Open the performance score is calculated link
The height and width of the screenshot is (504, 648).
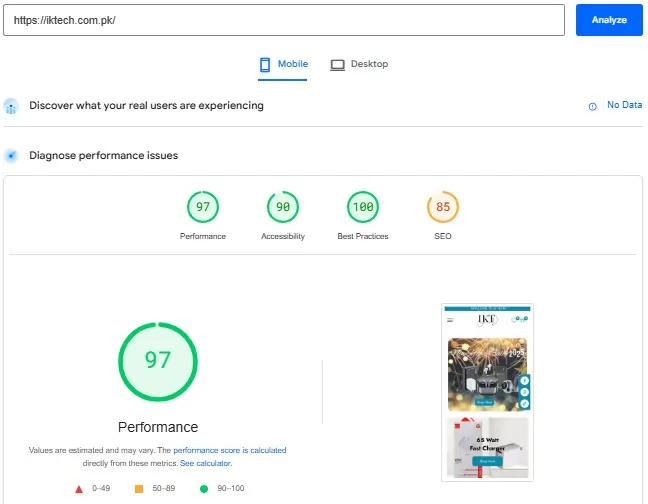[230, 450]
